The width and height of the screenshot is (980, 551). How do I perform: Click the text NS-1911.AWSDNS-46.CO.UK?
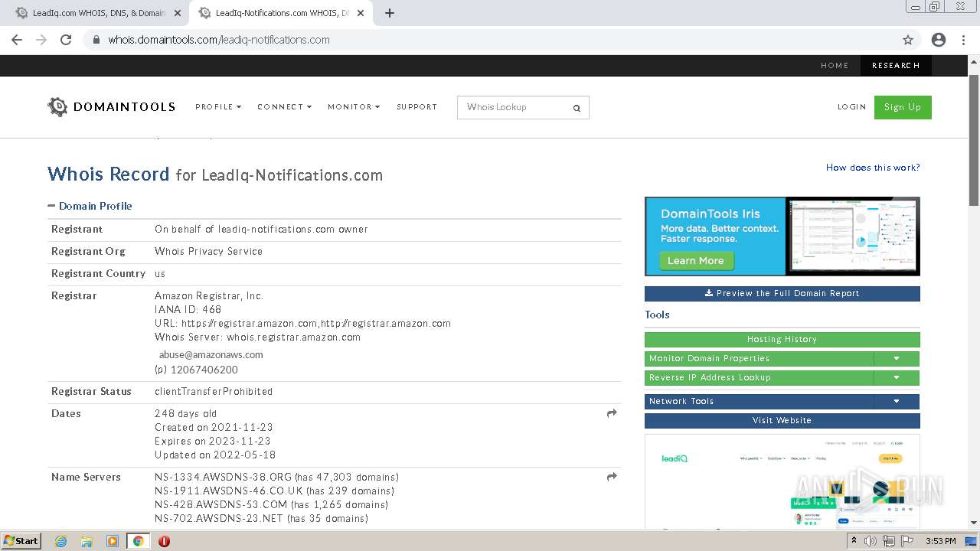click(x=229, y=491)
